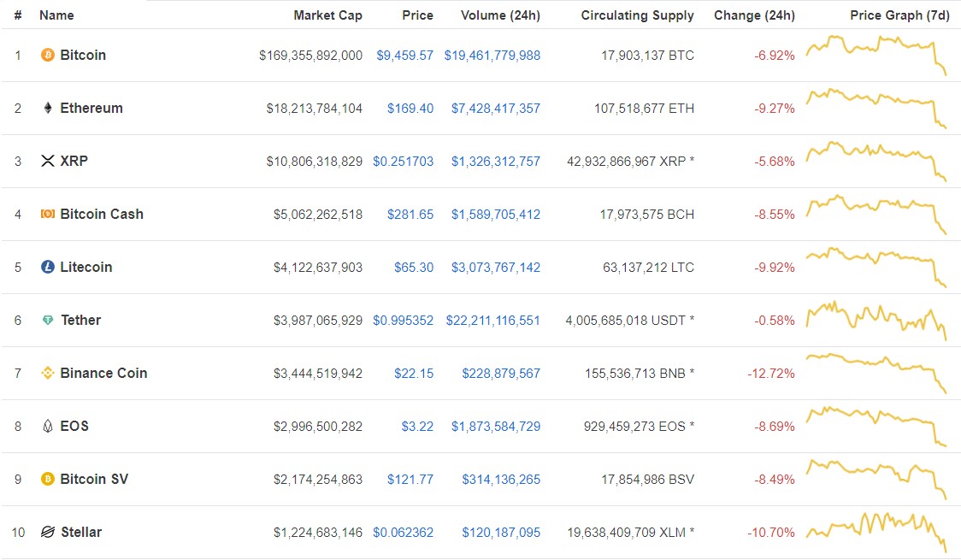Open the Bitcoin coin page link

click(83, 55)
